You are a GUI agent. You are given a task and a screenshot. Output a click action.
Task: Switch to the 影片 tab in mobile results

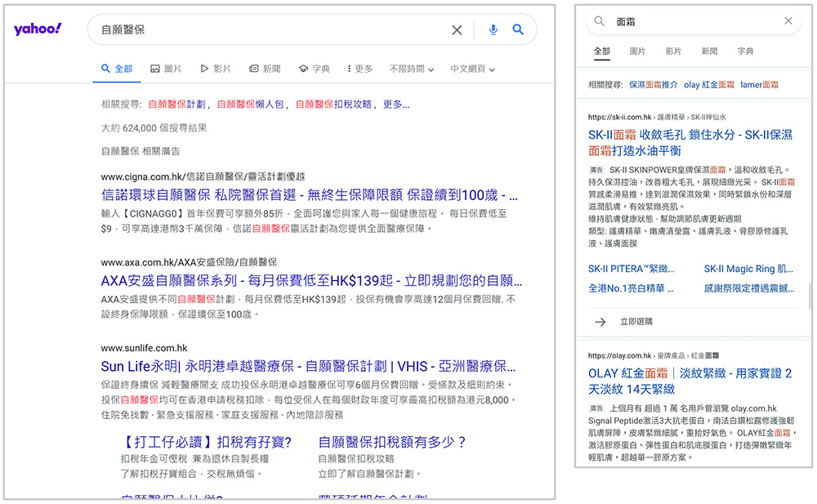point(673,51)
